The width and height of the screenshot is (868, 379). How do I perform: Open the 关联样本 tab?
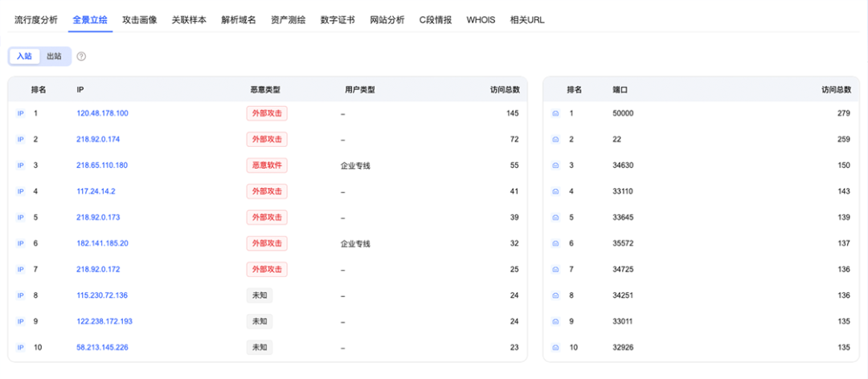(x=190, y=20)
